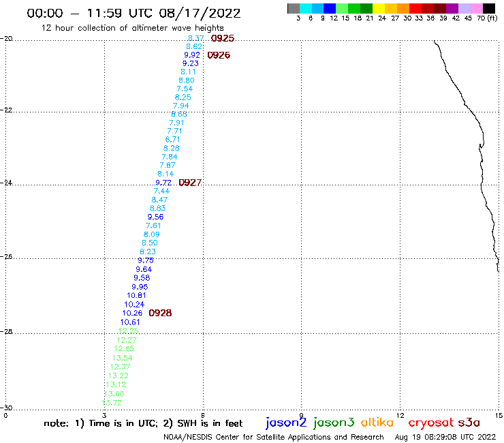Viewport: 504px width, 443px height.
Task: Click the 0926 time marker
Action: point(219,55)
